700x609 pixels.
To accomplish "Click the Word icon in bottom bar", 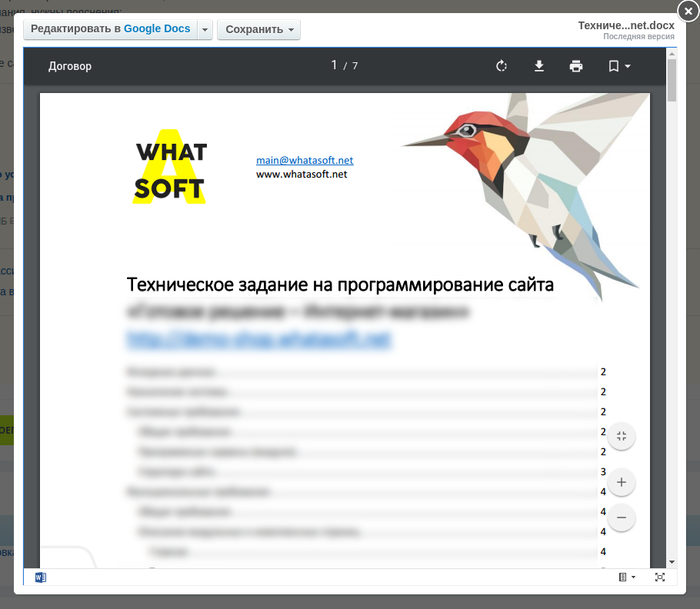I will (x=41, y=577).
